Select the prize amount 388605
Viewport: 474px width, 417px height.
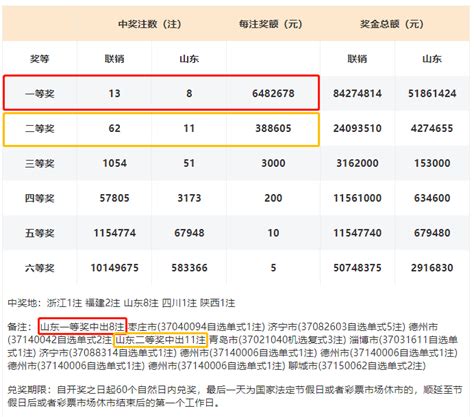(273, 128)
